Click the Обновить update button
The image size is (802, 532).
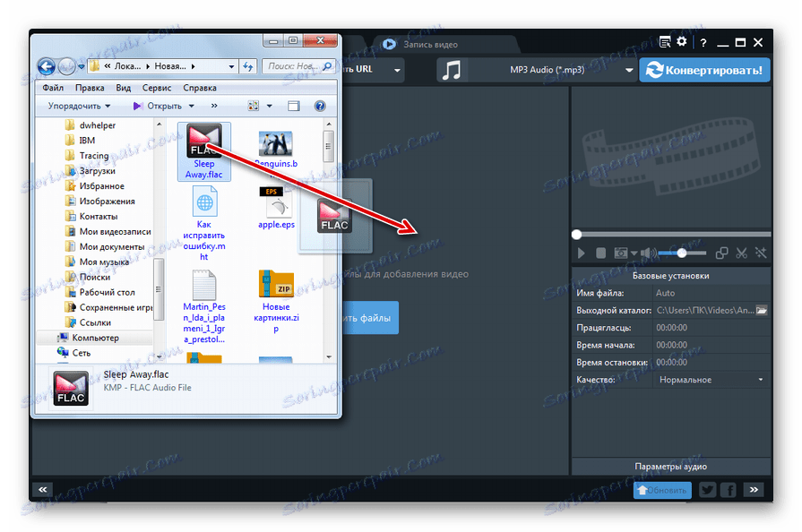coord(662,490)
